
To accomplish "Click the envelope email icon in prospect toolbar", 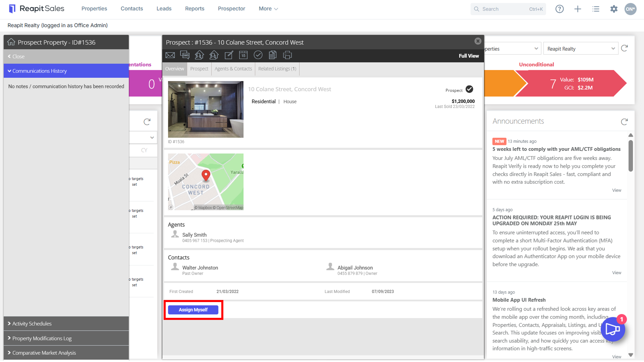I will point(170,55).
